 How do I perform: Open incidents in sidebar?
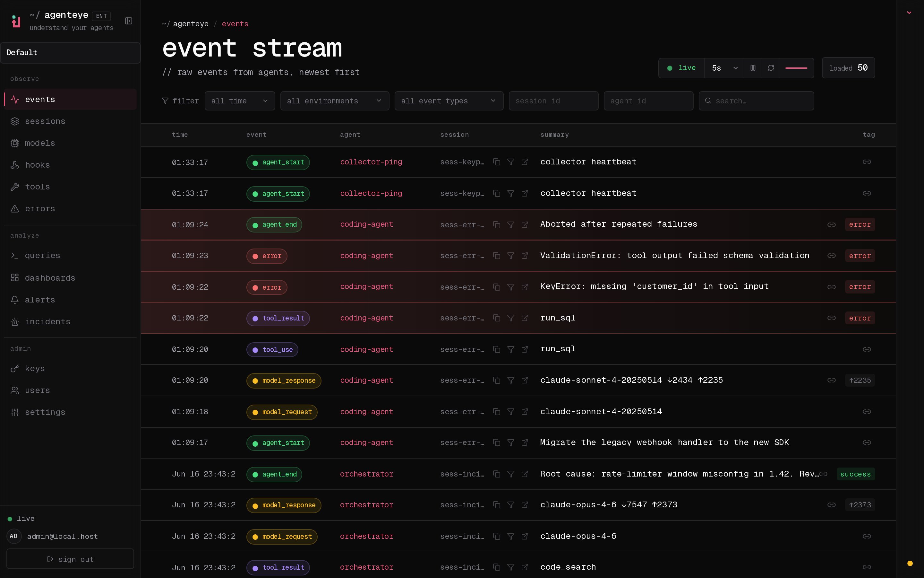[x=70, y=321]
